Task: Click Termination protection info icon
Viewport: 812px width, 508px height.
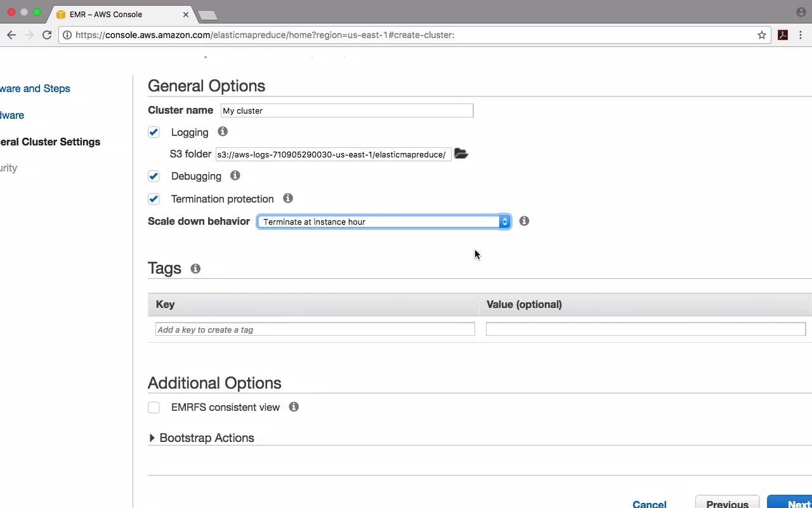Action: (288, 198)
